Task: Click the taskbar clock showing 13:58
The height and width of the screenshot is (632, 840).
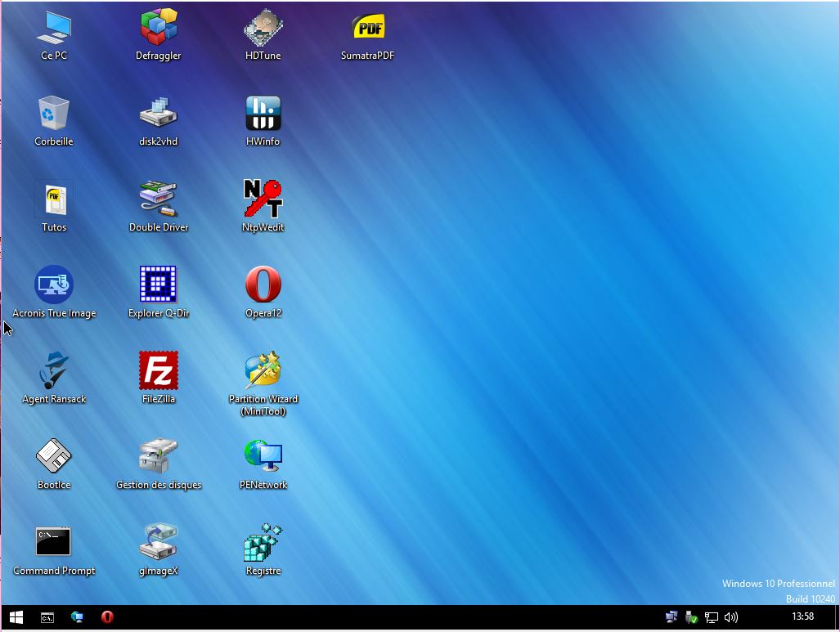Action: (802, 616)
